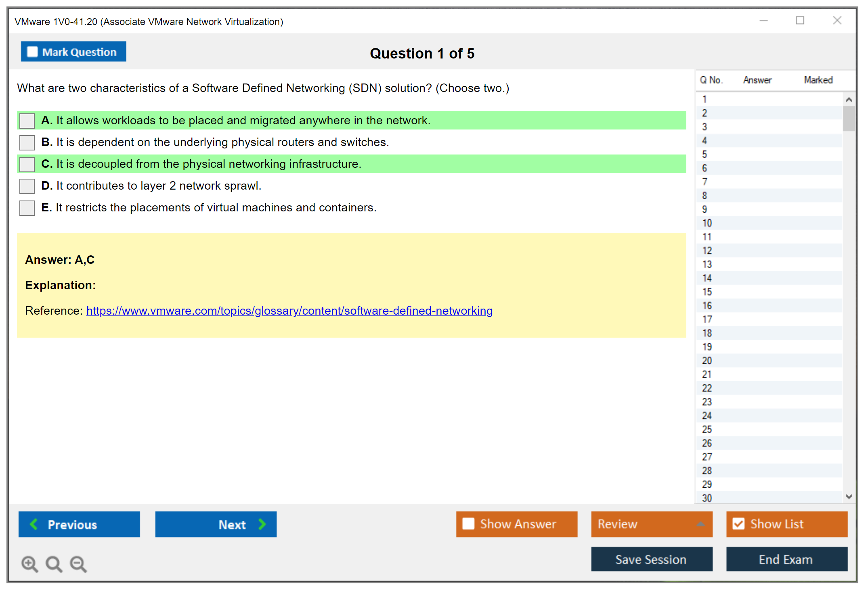The height and width of the screenshot is (593, 868).
Task: Select question 10 in the list
Action: click(707, 223)
